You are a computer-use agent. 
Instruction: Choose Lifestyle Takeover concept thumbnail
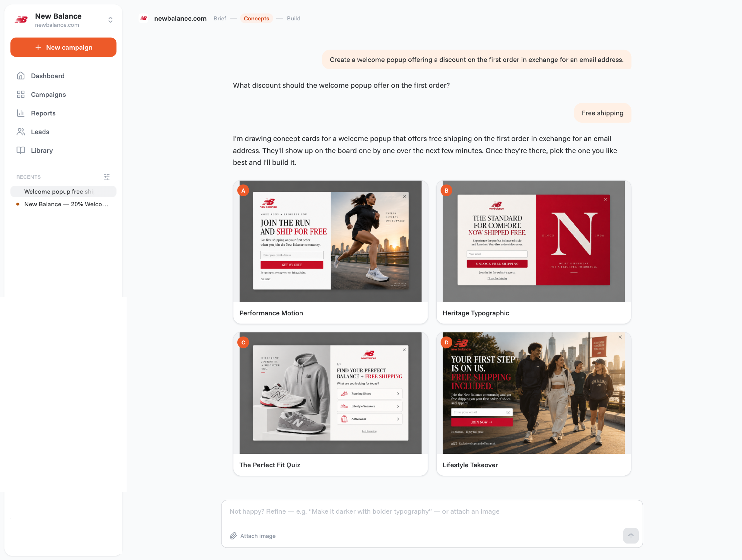pos(533,393)
